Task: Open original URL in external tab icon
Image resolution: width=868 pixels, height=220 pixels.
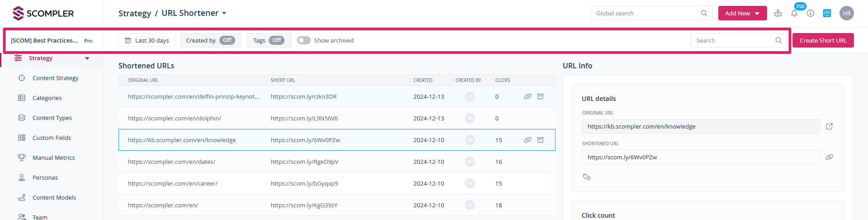Action: coord(829,126)
